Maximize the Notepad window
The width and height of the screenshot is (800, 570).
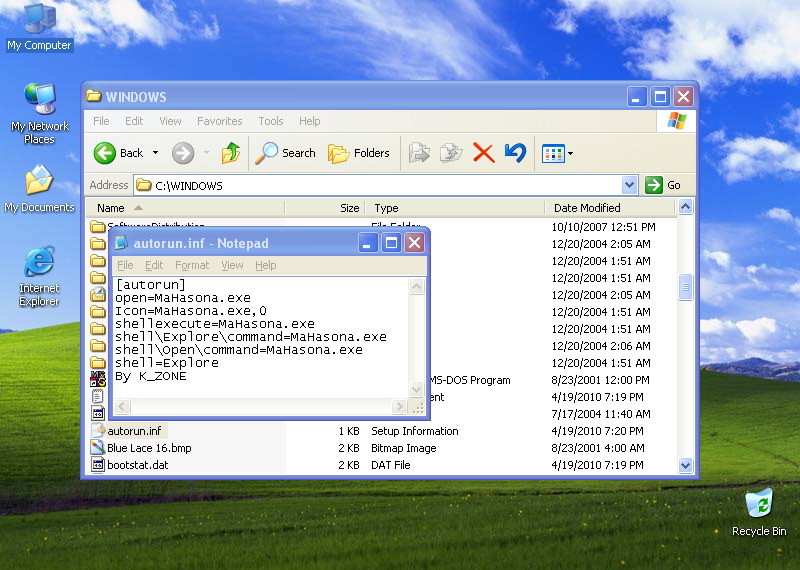point(391,243)
